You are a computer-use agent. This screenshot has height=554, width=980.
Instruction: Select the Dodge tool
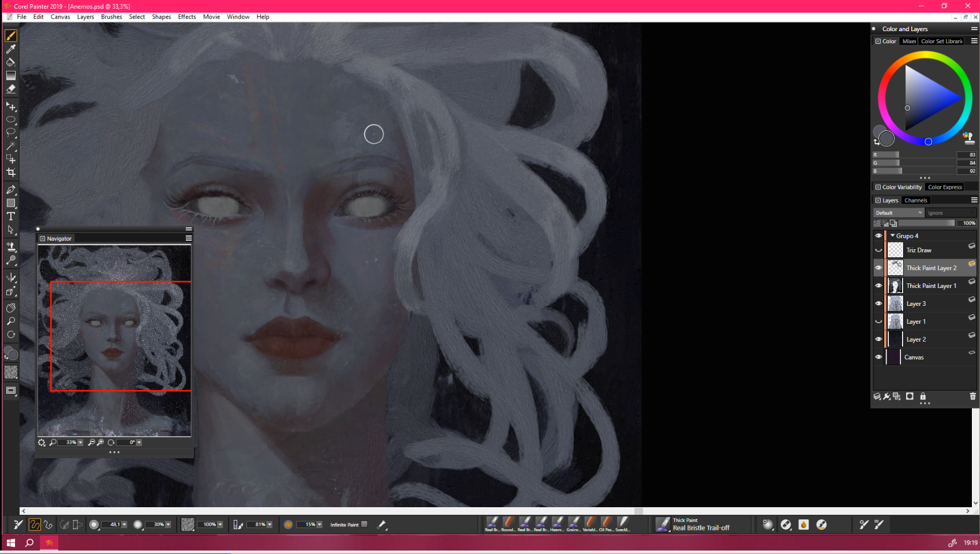[11, 260]
